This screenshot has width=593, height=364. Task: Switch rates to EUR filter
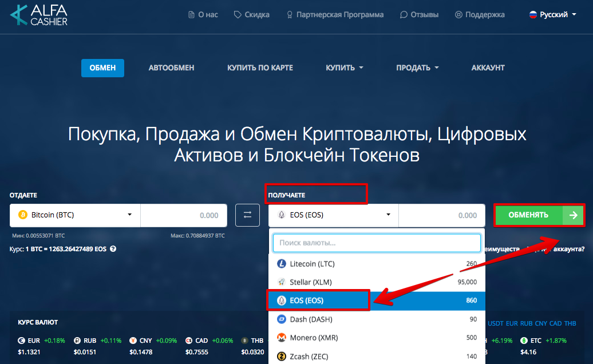(x=512, y=323)
